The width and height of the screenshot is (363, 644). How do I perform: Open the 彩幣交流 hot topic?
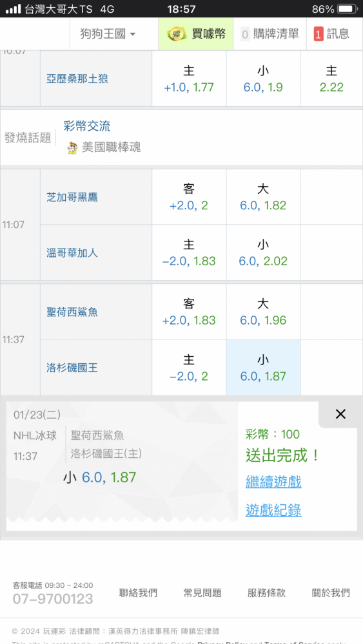coord(87,126)
